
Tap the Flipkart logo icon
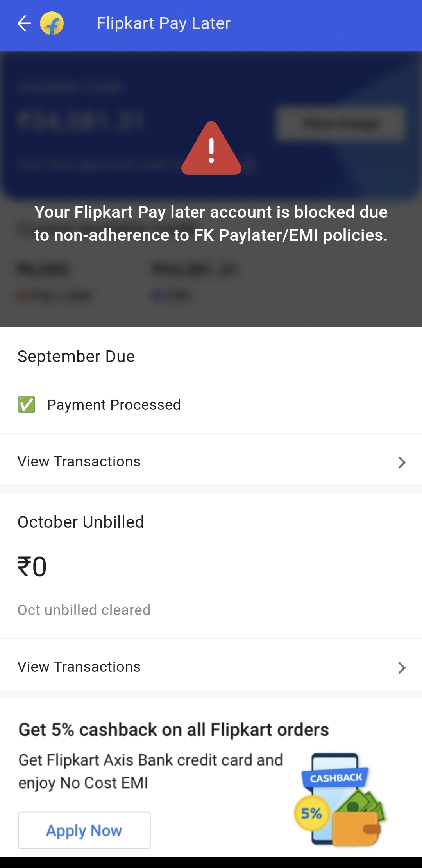pyautogui.click(x=52, y=23)
